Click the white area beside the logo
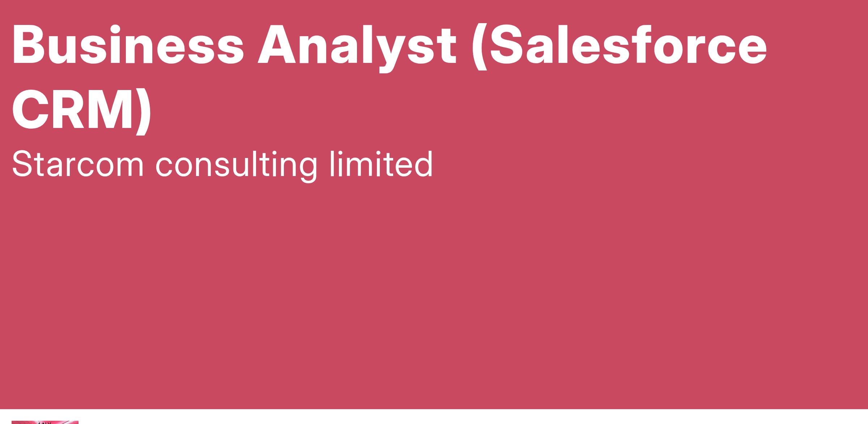 click(470, 417)
